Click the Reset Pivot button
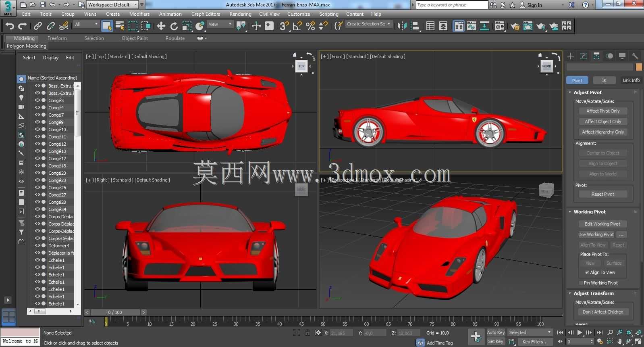 pos(603,194)
